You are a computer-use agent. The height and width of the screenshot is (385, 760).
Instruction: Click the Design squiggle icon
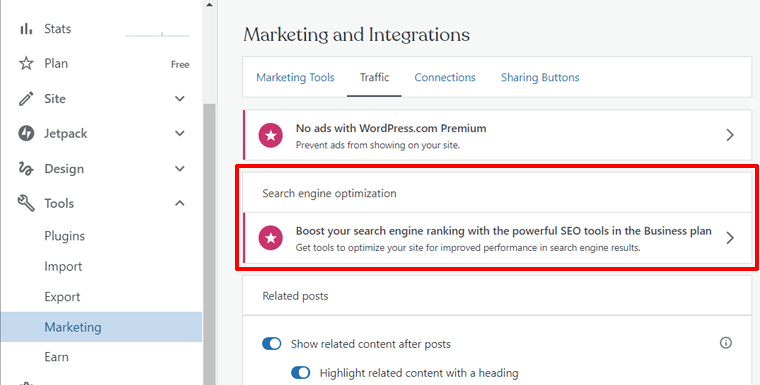tap(26, 169)
